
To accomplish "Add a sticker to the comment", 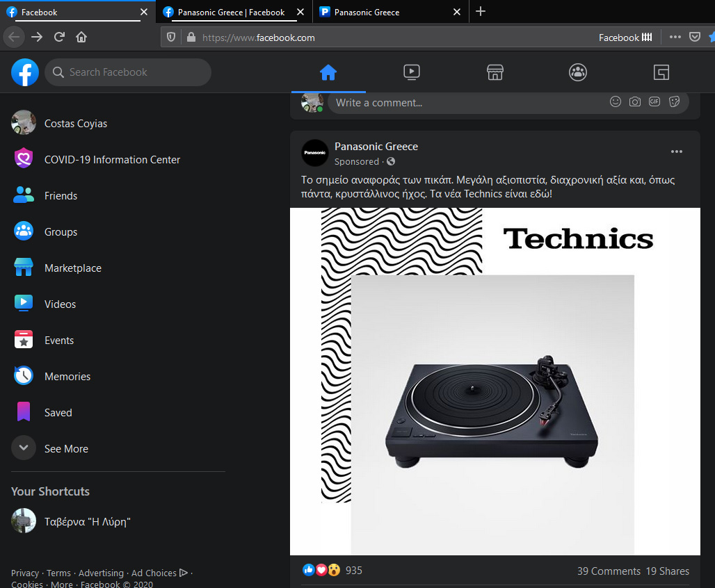I will point(675,101).
